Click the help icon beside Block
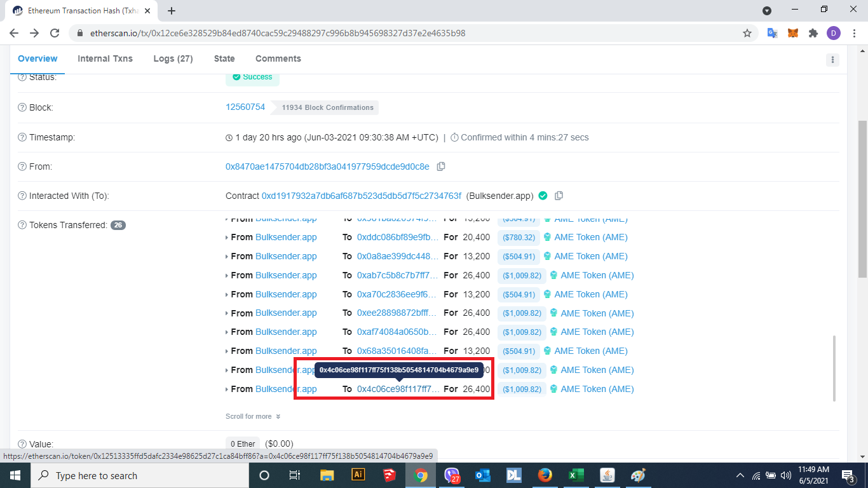The height and width of the screenshot is (488, 868). (x=22, y=107)
